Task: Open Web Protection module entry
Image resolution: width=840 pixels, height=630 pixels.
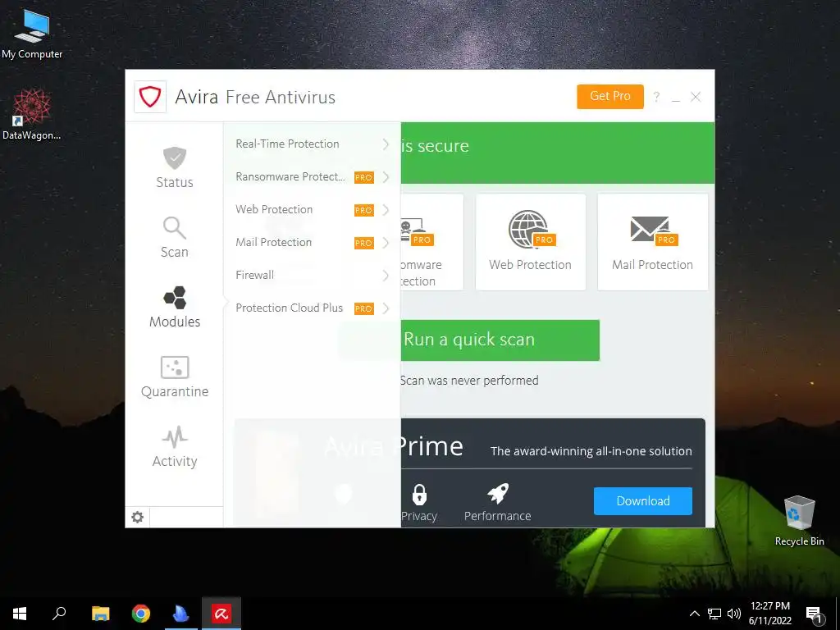Action: (x=312, y=209)
